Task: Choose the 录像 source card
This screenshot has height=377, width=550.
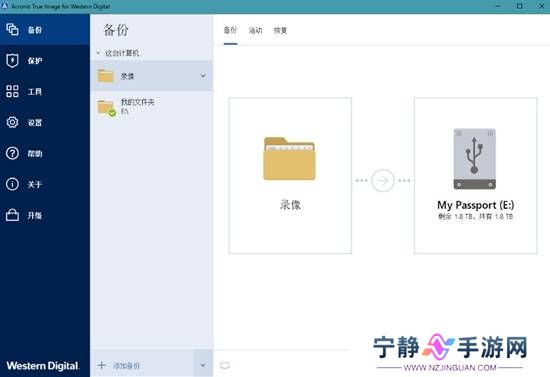Action: (290, 175)
